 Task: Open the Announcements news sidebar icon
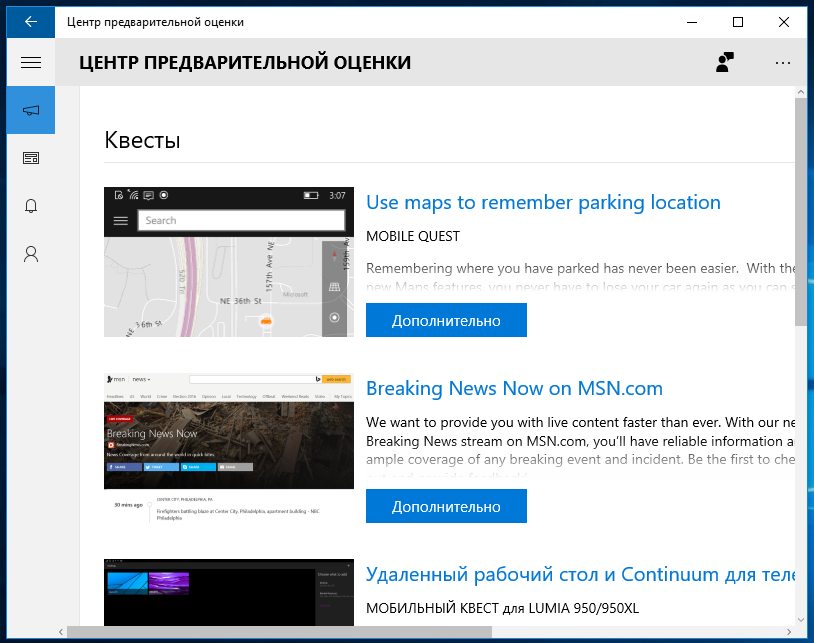31,158
